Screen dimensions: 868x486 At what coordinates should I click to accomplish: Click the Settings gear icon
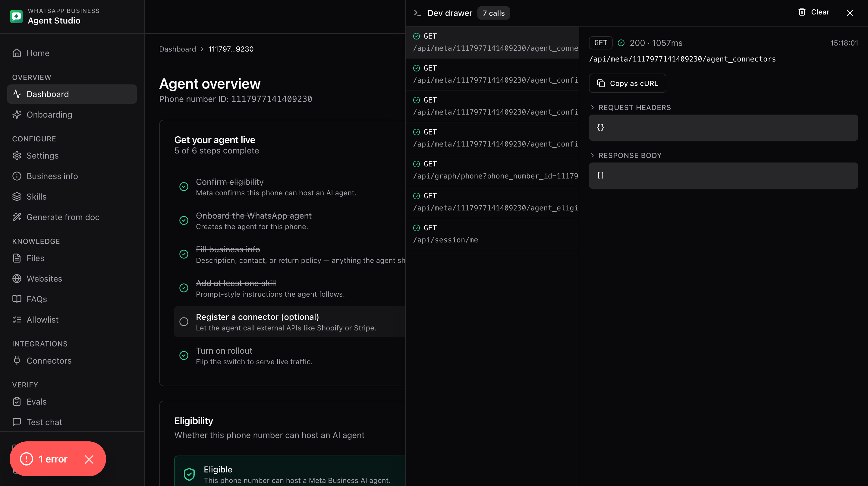coord(17,156)
